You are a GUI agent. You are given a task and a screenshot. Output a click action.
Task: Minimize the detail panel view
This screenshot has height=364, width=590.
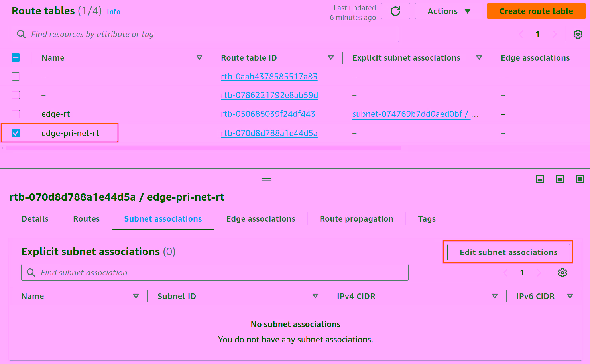click(540, 179)
